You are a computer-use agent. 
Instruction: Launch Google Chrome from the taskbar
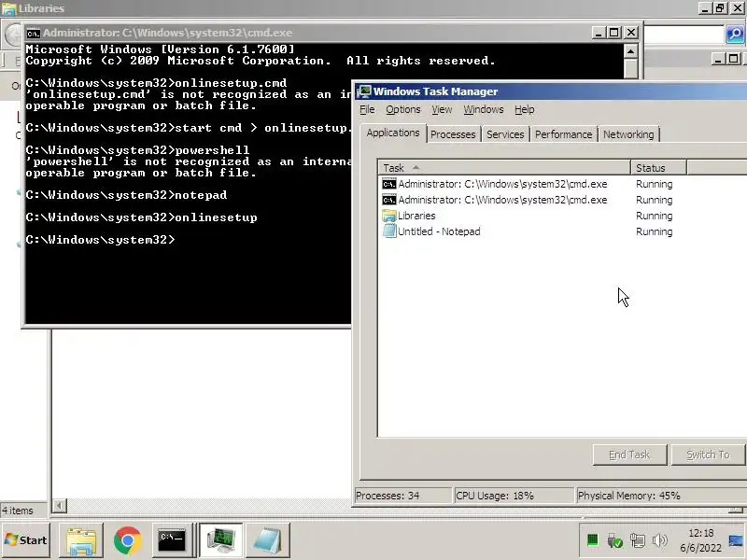click(127, 540)
